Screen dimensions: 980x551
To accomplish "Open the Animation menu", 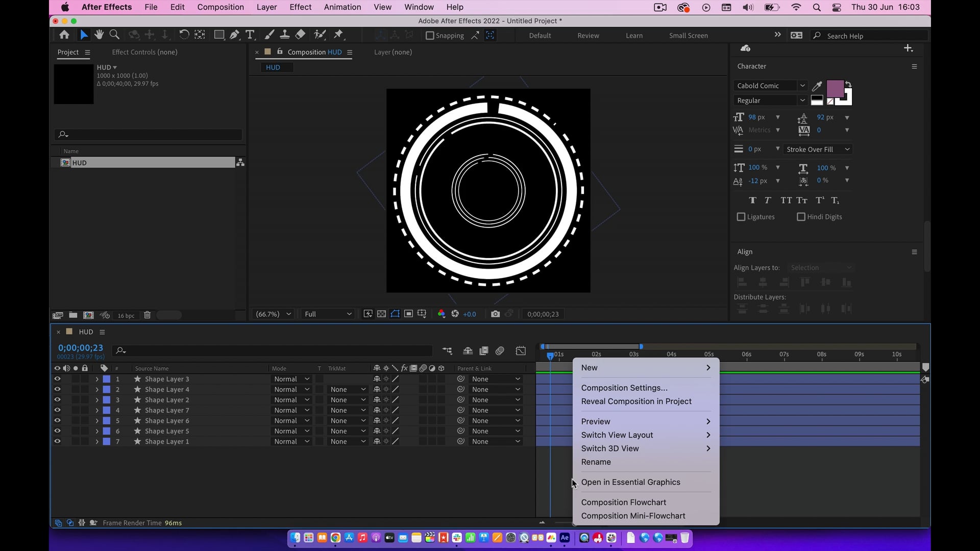I will pos(342,7).
